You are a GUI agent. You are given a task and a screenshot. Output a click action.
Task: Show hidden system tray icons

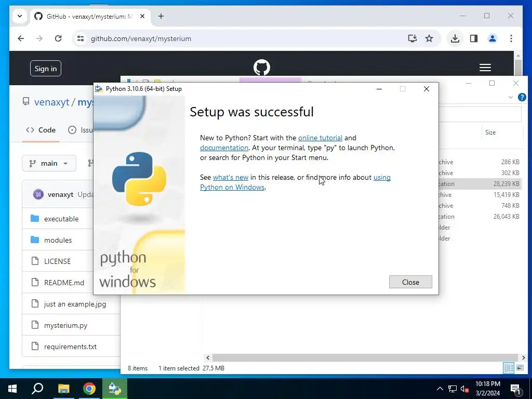click(440, 389)
